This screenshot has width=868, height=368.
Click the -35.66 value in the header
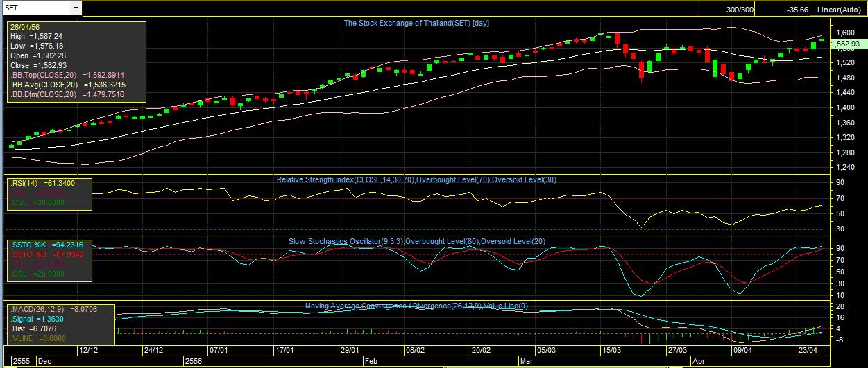[x=798, y=10]
